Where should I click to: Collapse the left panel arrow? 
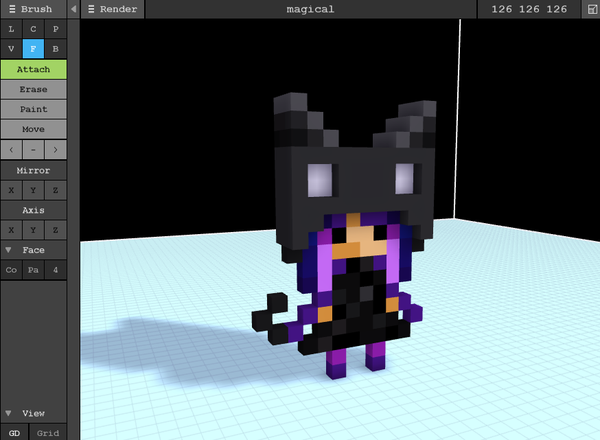[73, 9]
